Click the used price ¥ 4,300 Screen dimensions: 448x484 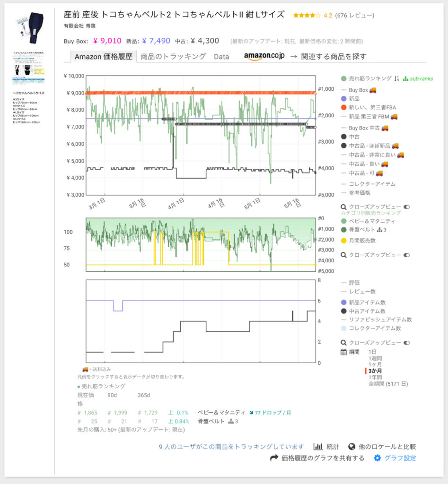click(205, 41)
